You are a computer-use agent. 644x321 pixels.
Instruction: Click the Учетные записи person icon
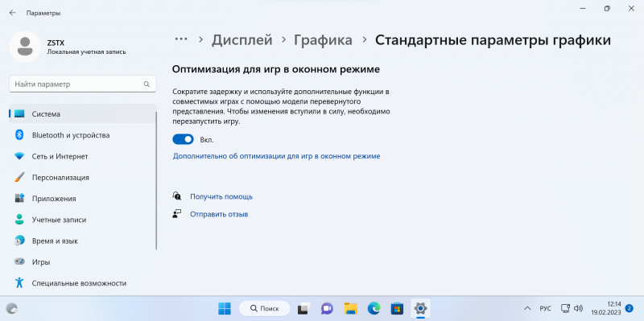[19, 220]
